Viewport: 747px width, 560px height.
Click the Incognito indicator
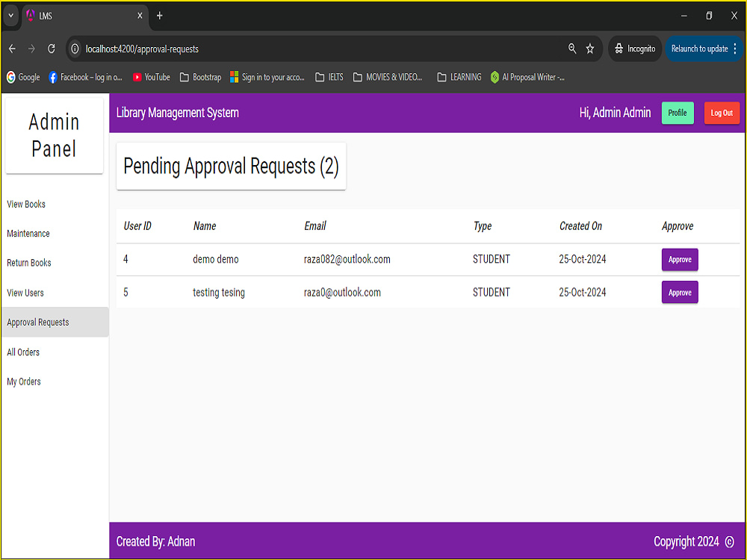coord(635,49)
